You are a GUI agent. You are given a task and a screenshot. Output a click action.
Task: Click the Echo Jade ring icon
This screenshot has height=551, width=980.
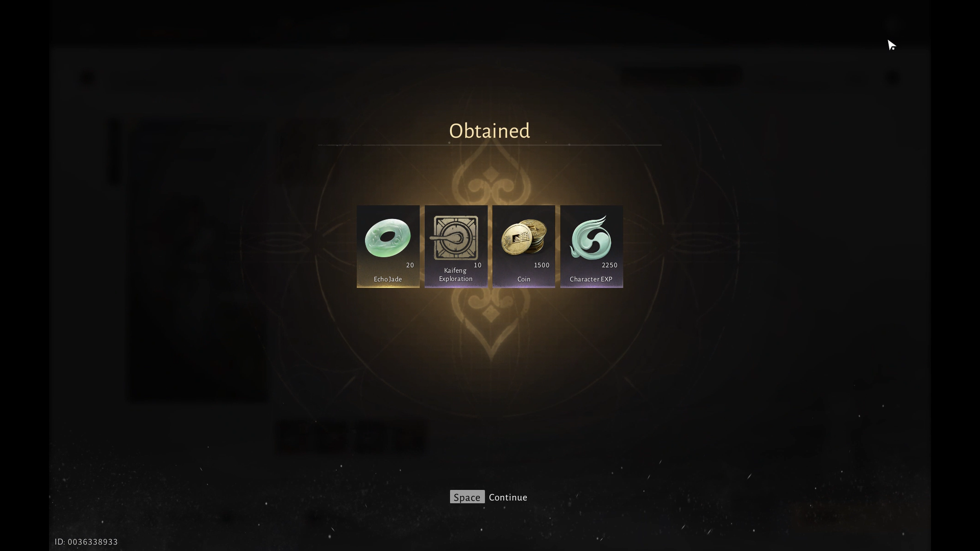tap(387, 238)
